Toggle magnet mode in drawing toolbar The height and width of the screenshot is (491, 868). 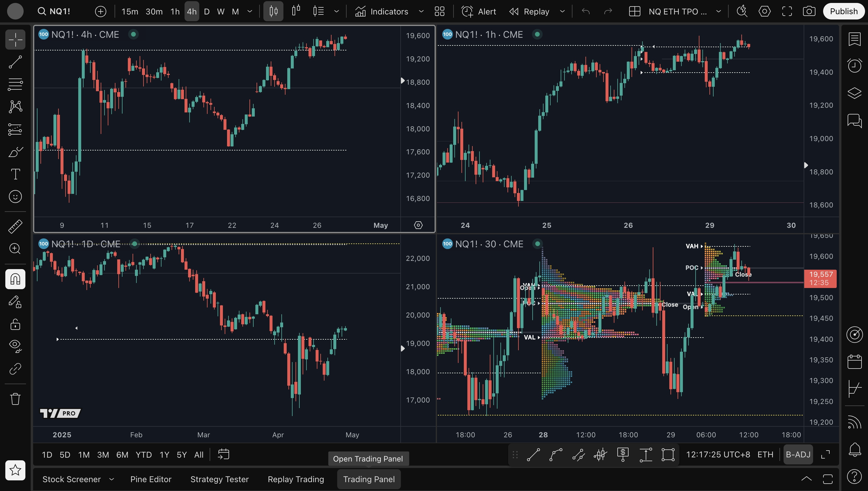click(15, 279)
